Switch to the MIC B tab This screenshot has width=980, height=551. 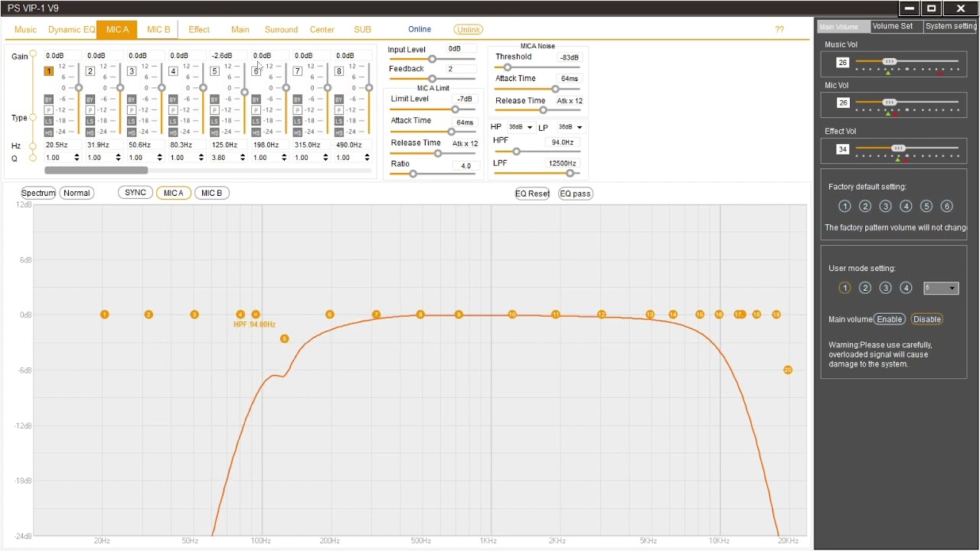(x=158, y=30)
